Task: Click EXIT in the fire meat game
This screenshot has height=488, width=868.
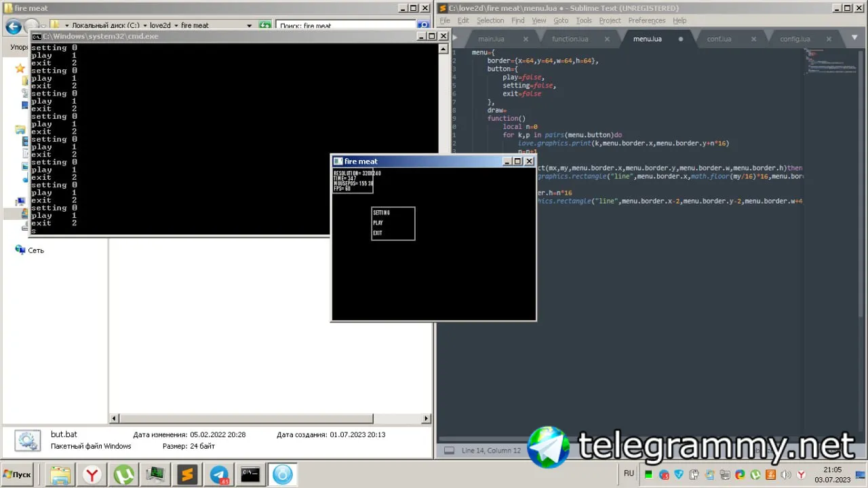Action: click(378, 233)
